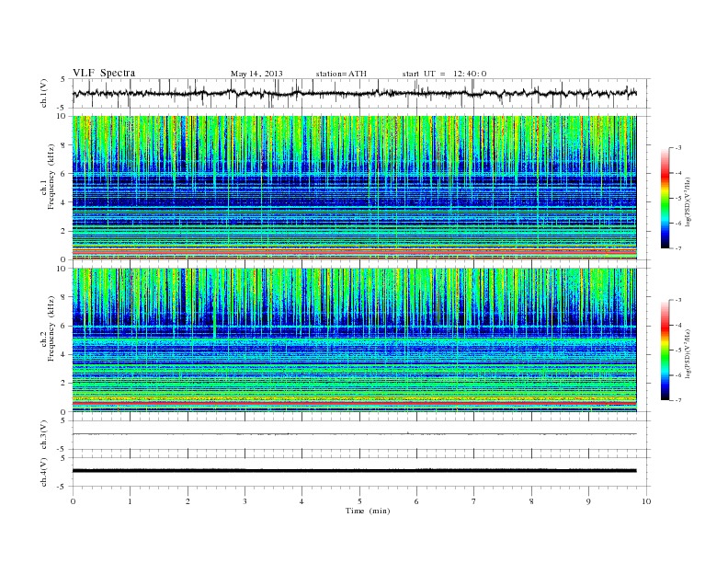This screenshot has width=728, height=563.
Task: Click time axis tick label "9"
Action: (588, 501)
